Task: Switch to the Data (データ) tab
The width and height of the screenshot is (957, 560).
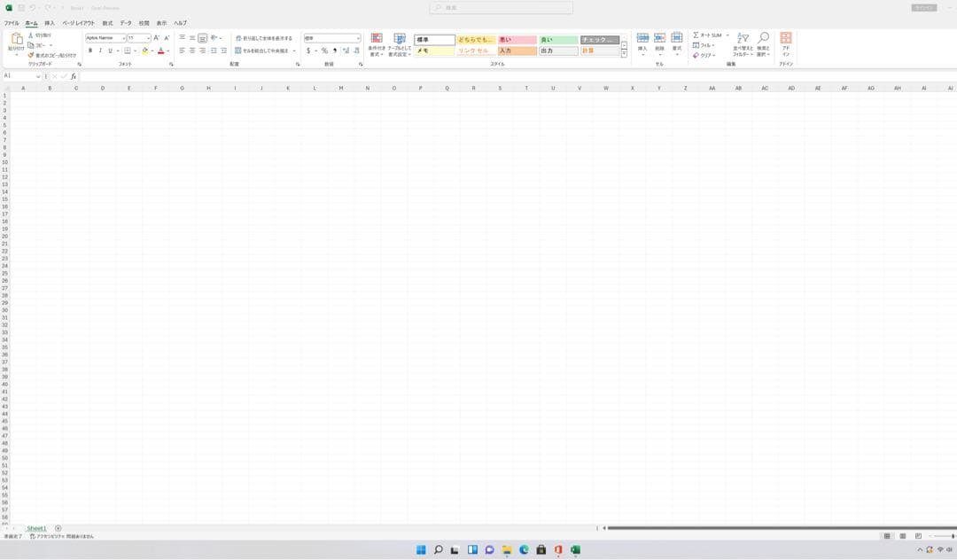Action: [x=126, y=22]
